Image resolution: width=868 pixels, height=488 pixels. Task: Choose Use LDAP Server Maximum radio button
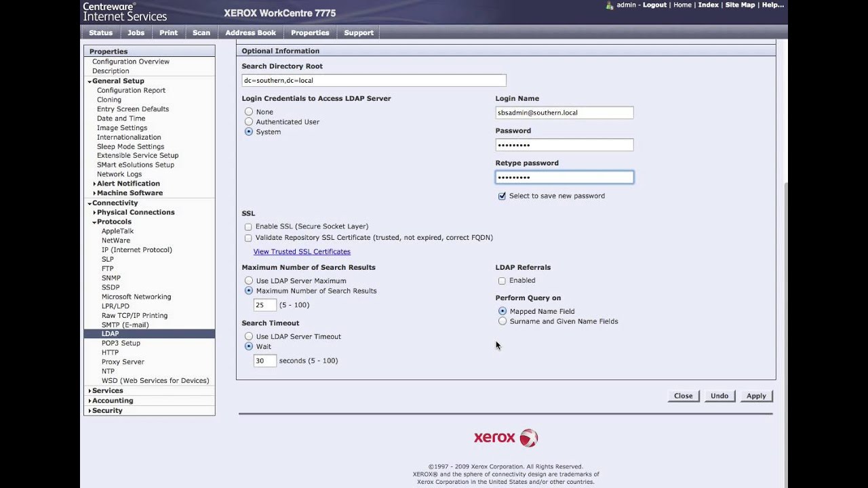point(249,281)
